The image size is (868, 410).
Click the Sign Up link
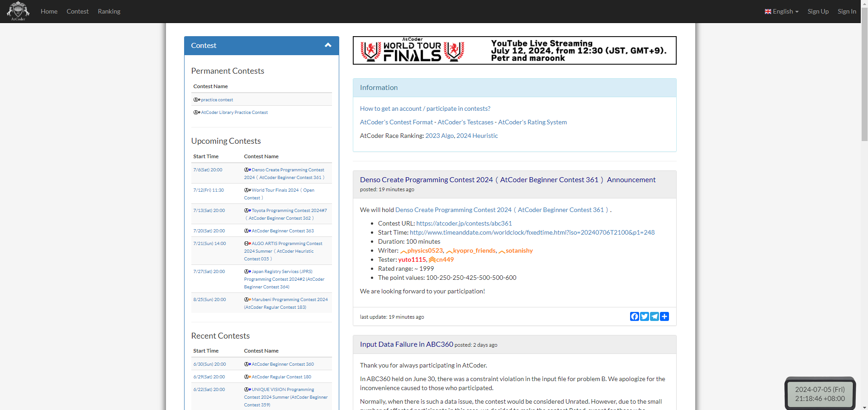(818, 11)
